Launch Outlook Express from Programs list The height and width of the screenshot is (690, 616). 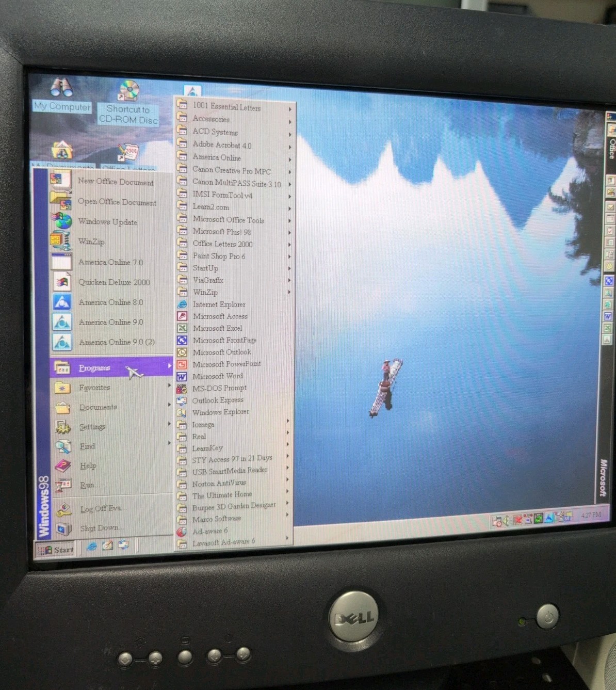pos(235,400)
